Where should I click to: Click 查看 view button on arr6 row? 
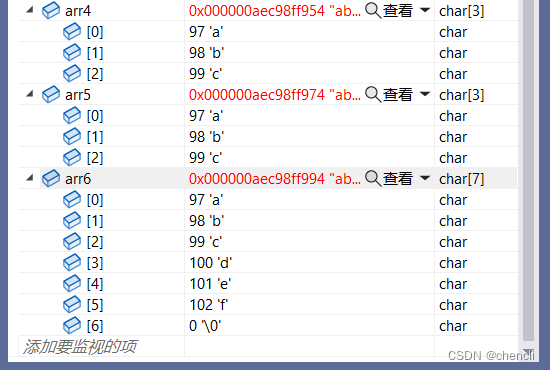point(397,179)
